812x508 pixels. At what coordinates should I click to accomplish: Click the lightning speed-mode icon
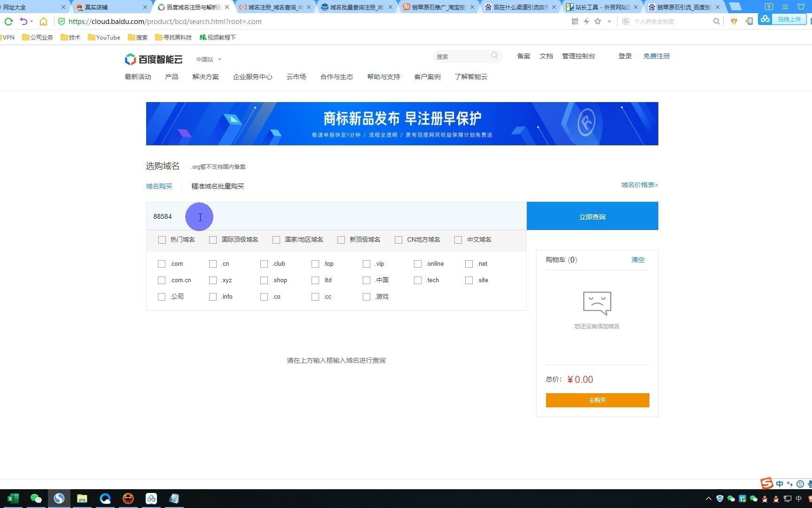pos(586,21)
